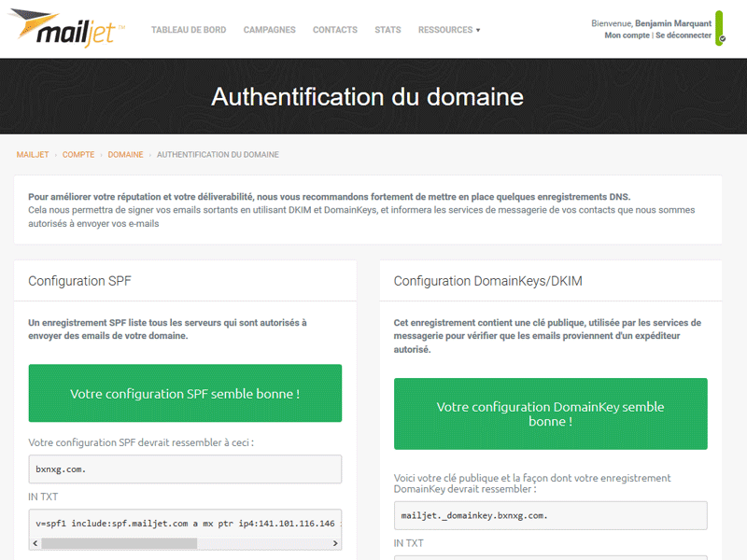Click the left arrow of SPF scrollbar

(35, 543)
